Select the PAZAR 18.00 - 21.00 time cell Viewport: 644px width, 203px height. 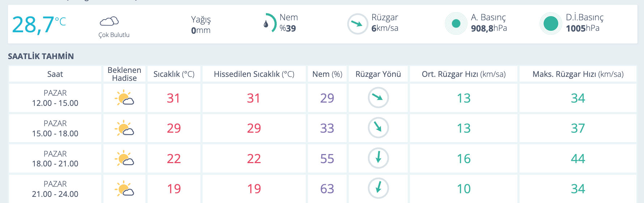55,159
